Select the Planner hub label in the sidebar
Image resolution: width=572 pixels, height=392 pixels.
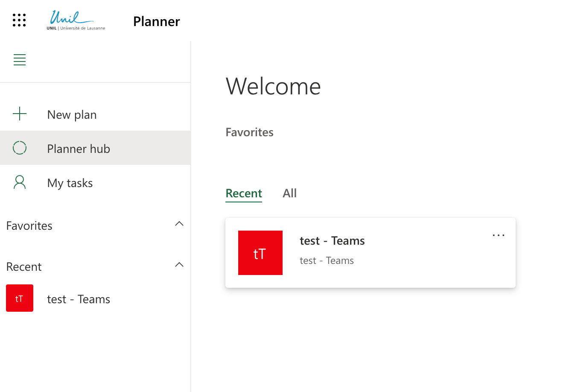pos(79,149)
